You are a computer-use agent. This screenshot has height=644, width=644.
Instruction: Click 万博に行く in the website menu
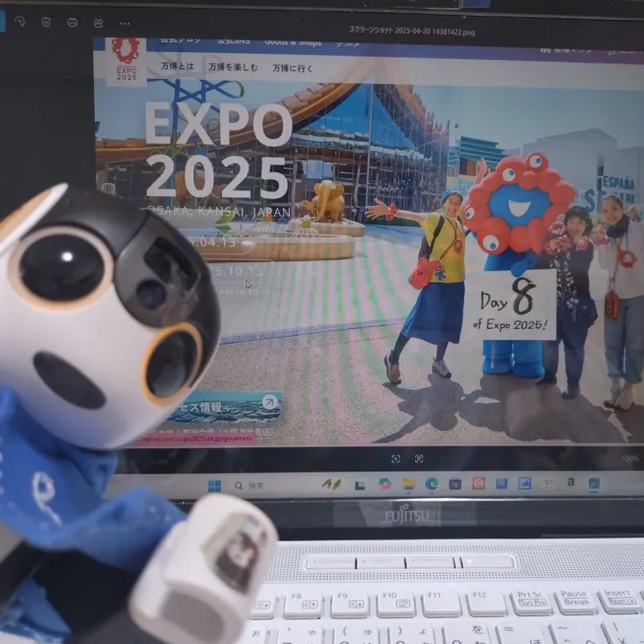click(292, 68)
